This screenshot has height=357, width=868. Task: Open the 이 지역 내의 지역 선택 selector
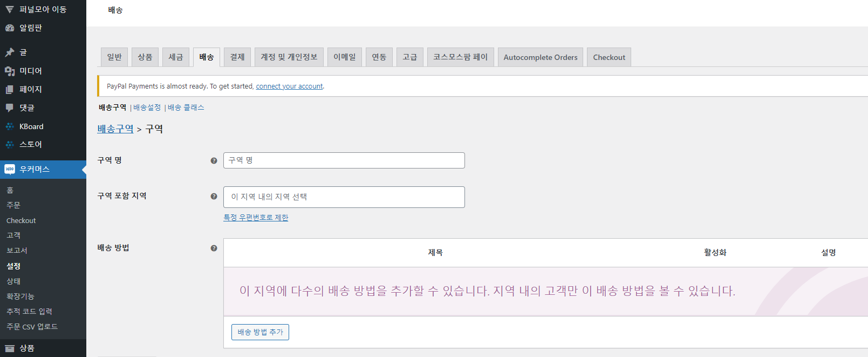pyautogui.click(x=344, y=197)
